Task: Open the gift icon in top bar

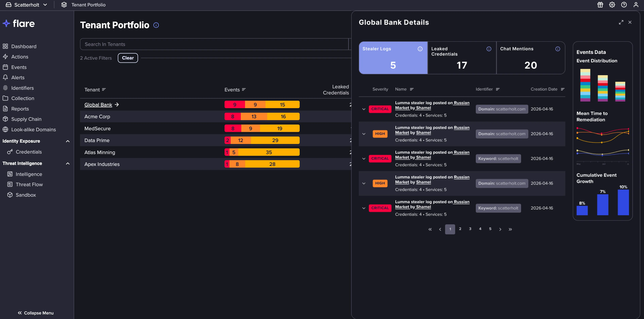Action: tap(600, 5)
